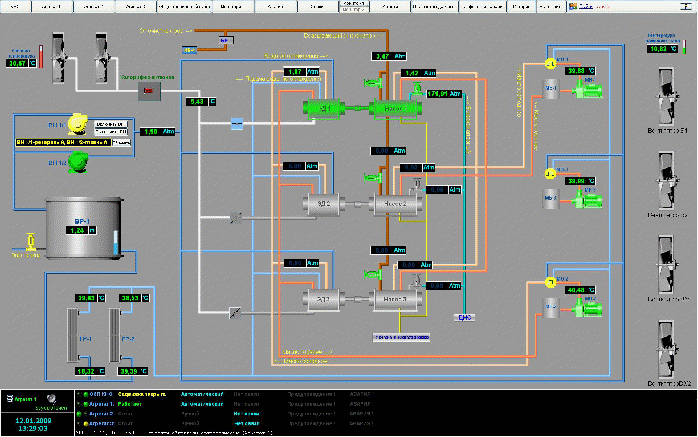Click the БКС box on the cyan line
Screen dimensions: 698x437
pos(464,317)
